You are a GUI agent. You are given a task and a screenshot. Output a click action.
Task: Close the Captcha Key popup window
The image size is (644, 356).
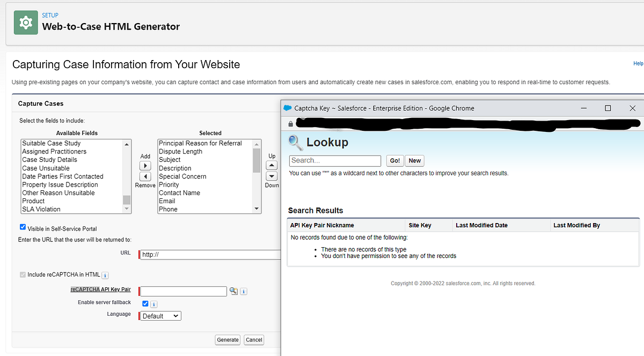[x=632, y=108]
